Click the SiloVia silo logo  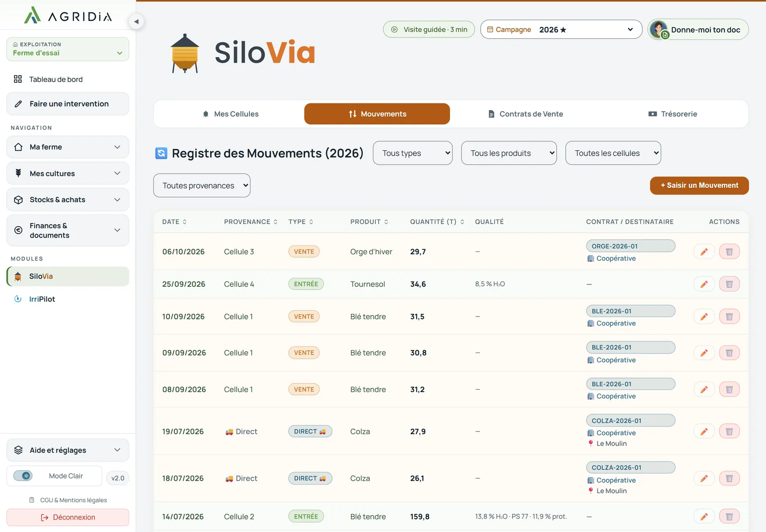tap(185, 53)
